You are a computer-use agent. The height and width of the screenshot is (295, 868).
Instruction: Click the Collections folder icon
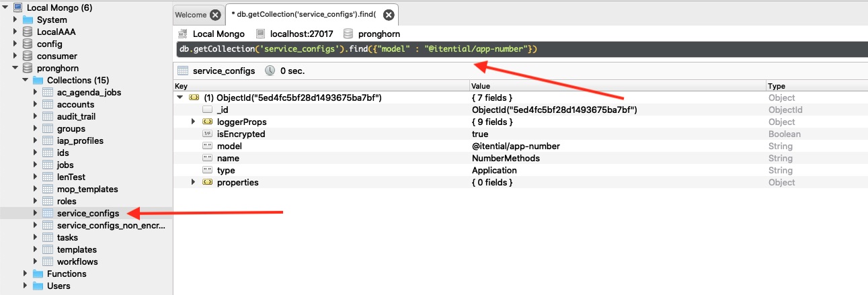click(38, 80)
